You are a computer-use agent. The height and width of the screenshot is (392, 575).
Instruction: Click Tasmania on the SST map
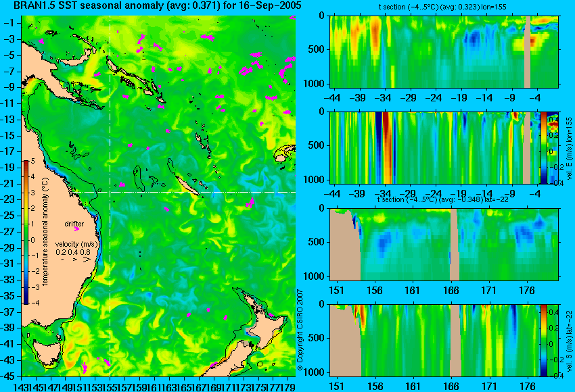[46, 351]
